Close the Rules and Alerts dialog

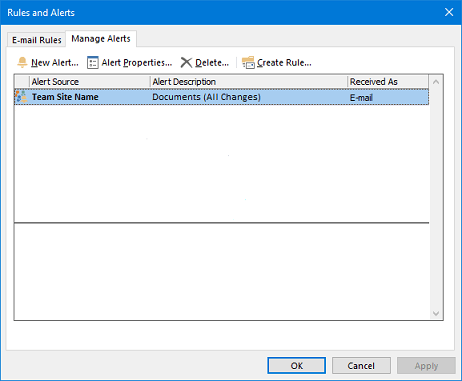coord(449,12)
